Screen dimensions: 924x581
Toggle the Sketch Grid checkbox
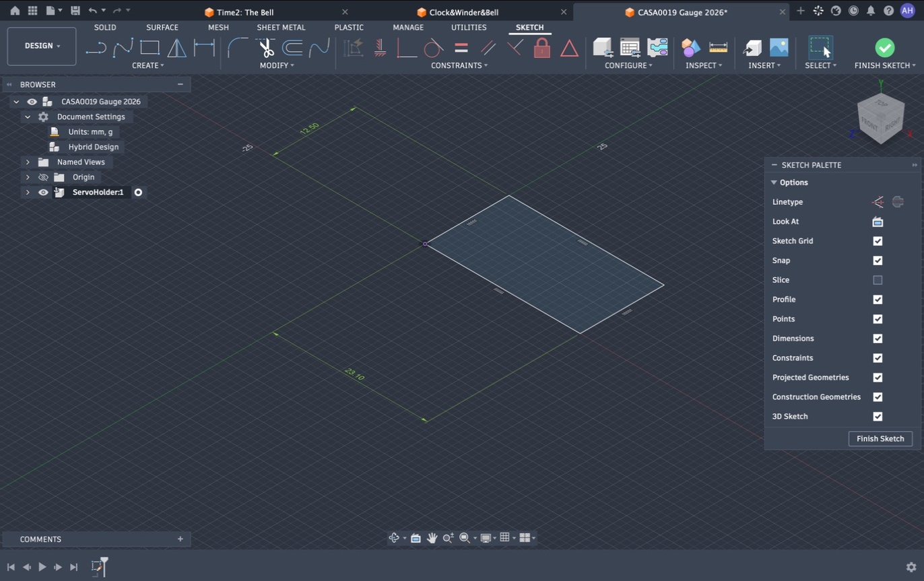[x=878, y=241]
